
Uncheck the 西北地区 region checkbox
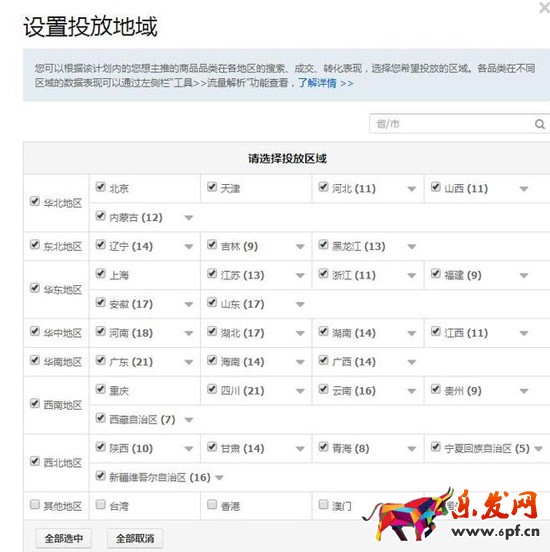[35, 461]
